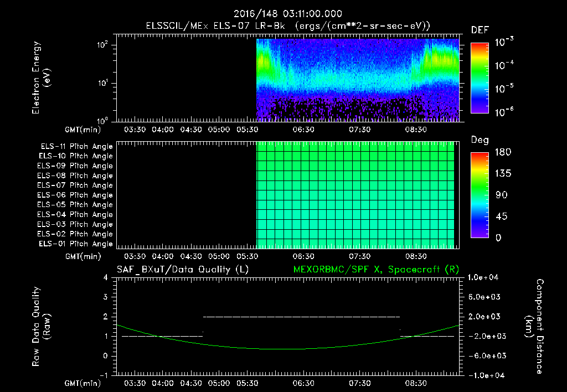This screenshot has width=567, height=392.
Task: Click 06:30 time tick under the spectrogram panel
Action: click(303, 130)
